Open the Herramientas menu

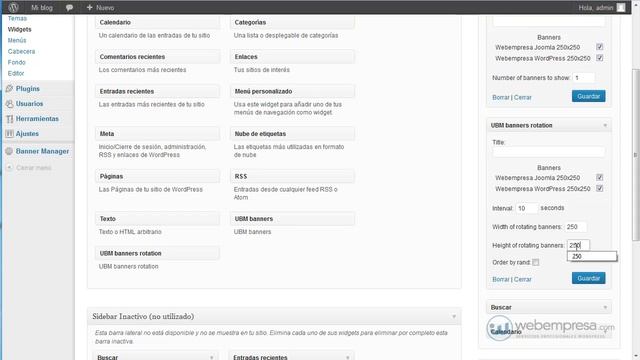coord(37,119)
